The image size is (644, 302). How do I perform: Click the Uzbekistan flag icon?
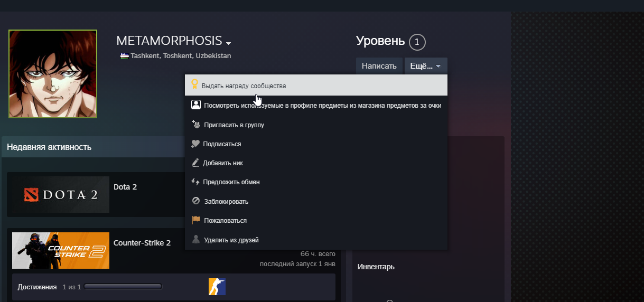[x=124, y=55]
